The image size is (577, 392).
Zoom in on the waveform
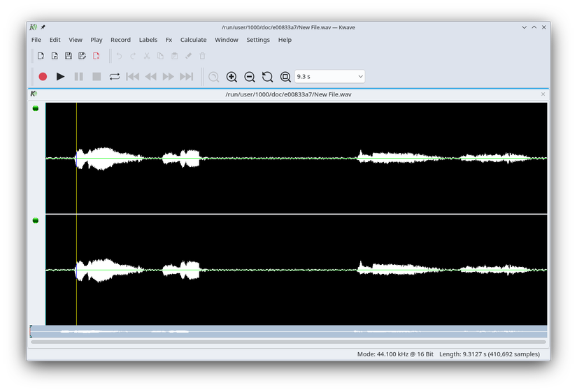[x=231, y=76]
